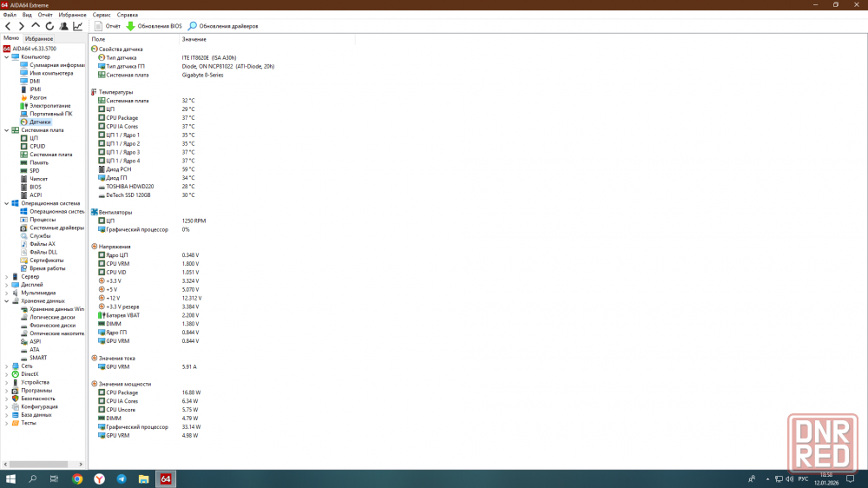Click the Обновления BIOS button
The height and width of the screenshot is (488, 868).
tap(154, 26)
